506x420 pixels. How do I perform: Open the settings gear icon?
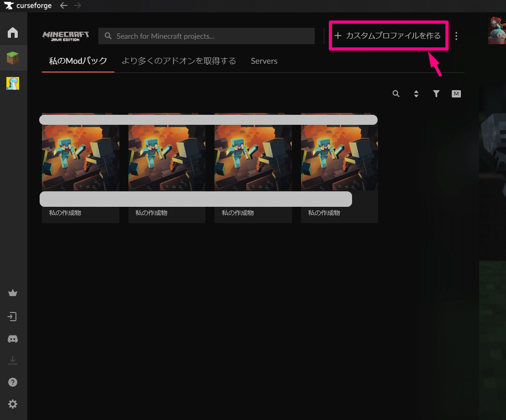click(x=13, y=404)
